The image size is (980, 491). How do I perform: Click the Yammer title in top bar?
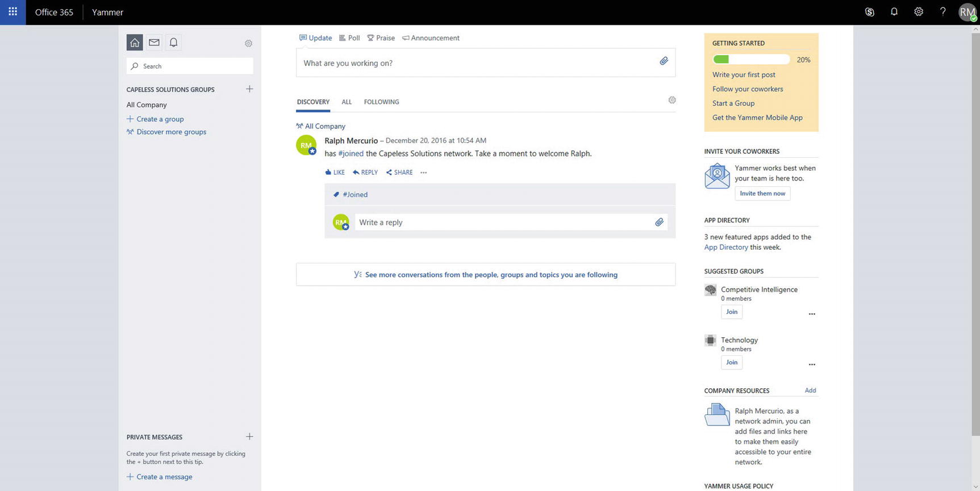tap(107, 12)
